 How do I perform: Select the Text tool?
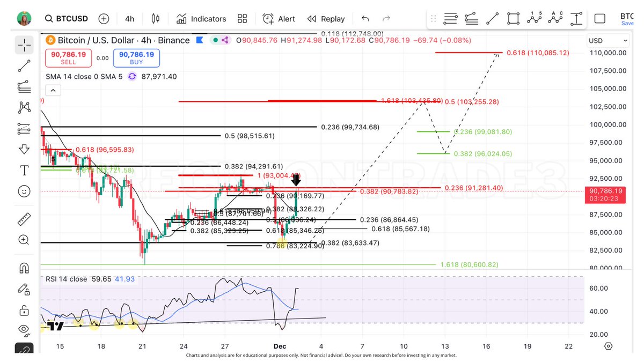click(x=24, y=170)
